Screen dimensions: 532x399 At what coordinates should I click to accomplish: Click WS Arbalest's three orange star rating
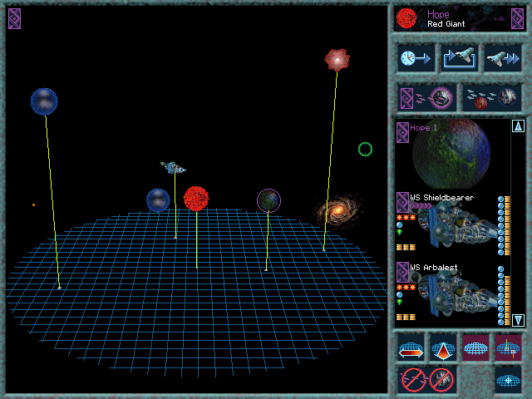pyautogui.click(x=406, y=288)
